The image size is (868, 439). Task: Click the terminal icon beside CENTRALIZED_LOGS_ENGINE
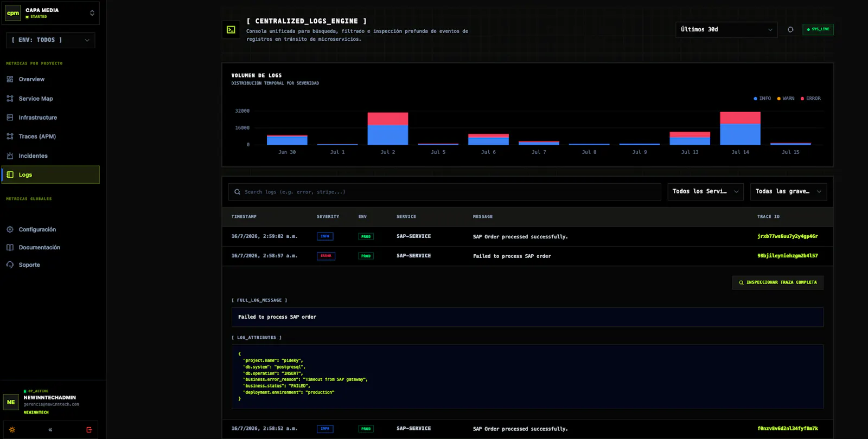pos(231,30)
